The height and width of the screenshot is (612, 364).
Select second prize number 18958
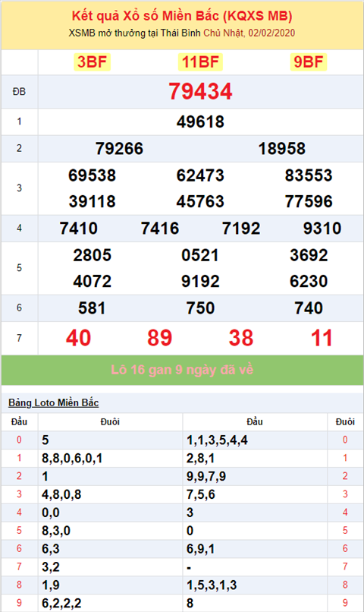[x=282, y=149]
